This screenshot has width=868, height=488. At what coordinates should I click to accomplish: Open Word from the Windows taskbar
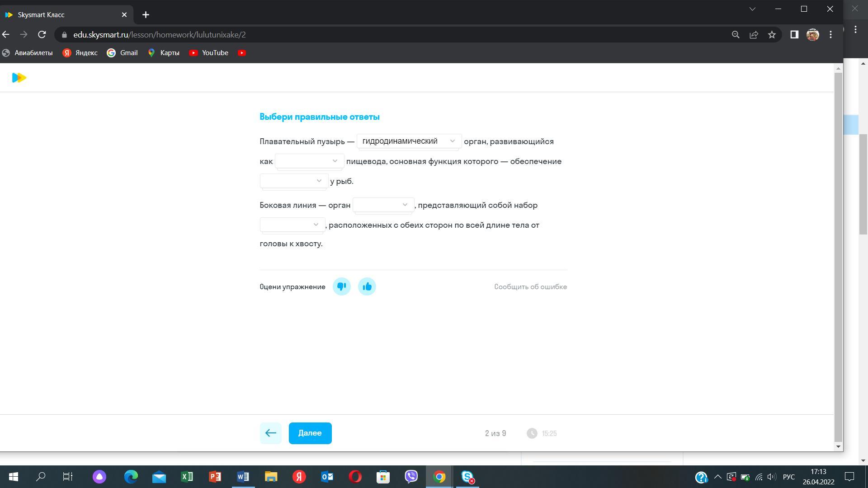coord(243,477)
